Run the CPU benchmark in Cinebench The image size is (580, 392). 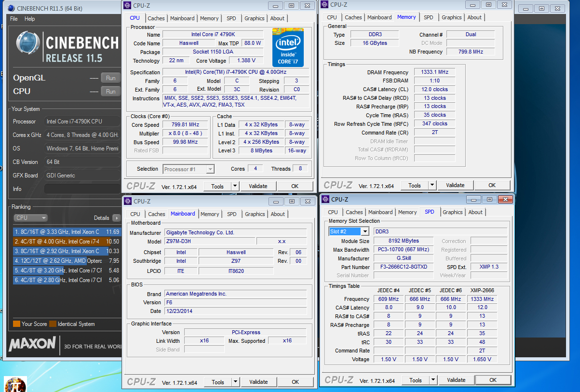pos(111,92)
